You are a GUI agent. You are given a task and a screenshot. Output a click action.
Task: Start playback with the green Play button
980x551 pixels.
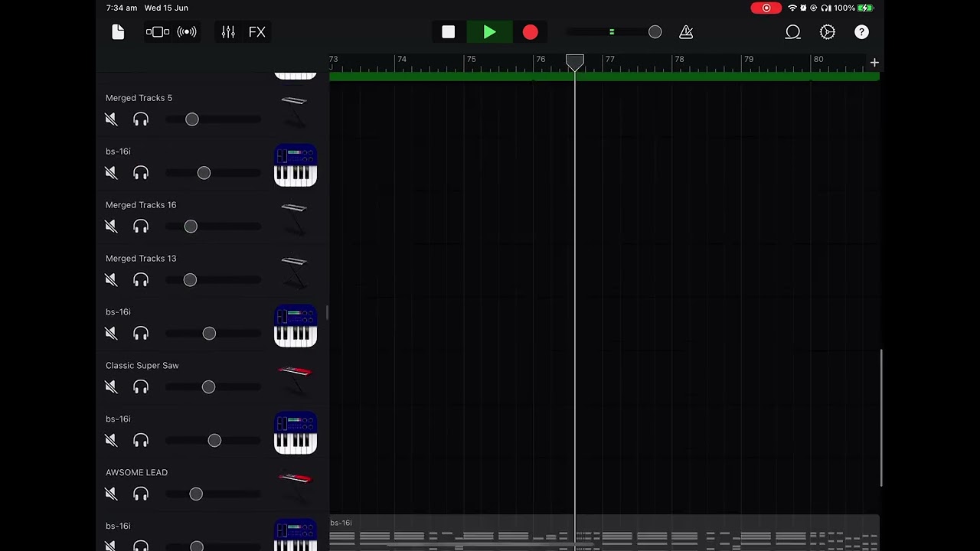coord(490,32)
